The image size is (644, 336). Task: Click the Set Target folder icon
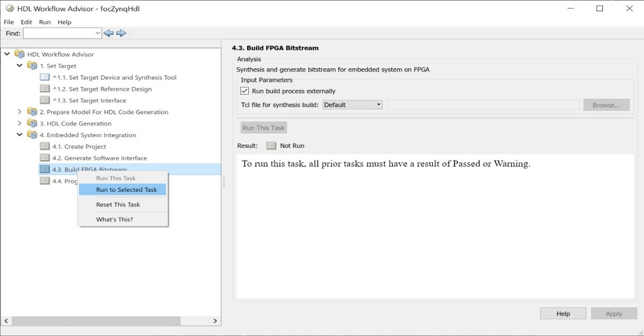pyautogui.click(x=32, y=66)
